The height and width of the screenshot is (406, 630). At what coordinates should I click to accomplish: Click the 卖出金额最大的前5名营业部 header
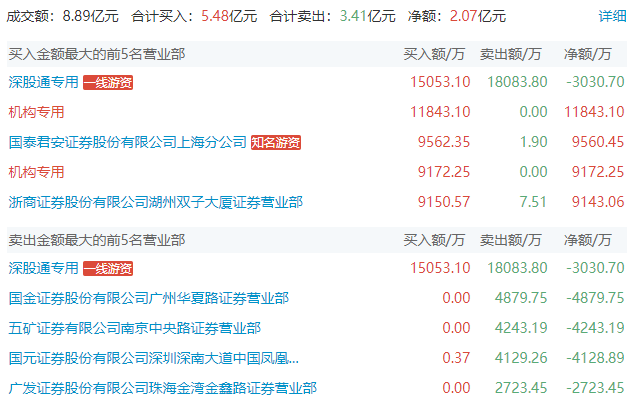pyautogui.click(x=97, y=240)
